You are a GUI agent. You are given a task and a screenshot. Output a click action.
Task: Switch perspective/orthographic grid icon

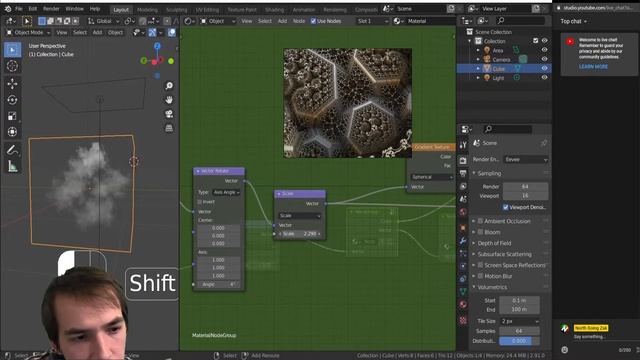(x=169, y=128)
